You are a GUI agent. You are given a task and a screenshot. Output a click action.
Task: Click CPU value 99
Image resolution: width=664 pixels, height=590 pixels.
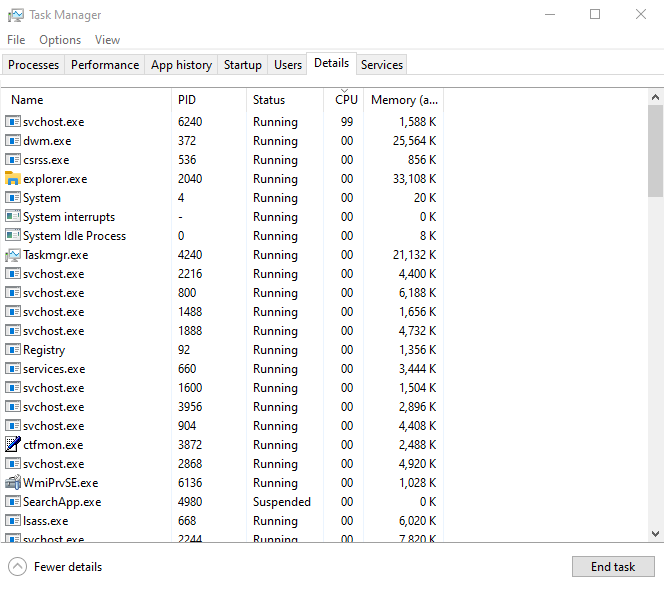347,122
